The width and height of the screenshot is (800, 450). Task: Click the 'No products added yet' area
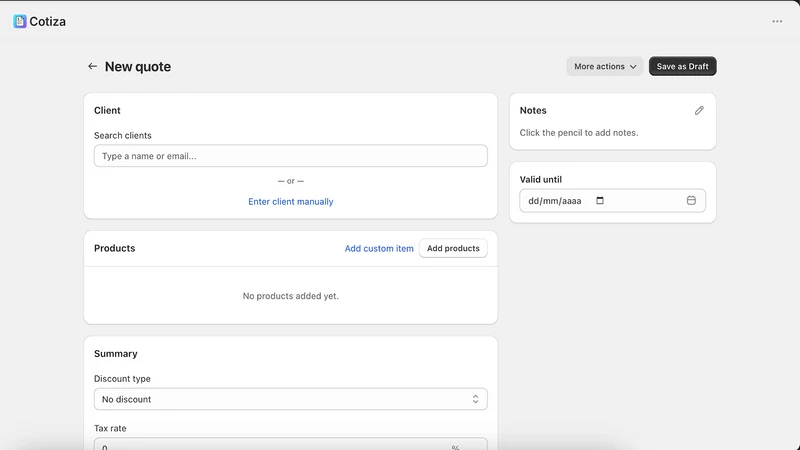click(290, 296)
